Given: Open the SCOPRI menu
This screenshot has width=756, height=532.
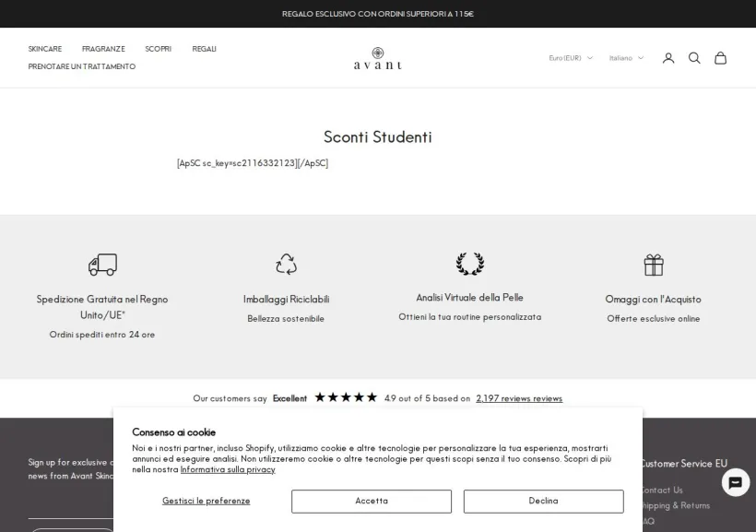Looking at the screenshot, I should (159, 49).
